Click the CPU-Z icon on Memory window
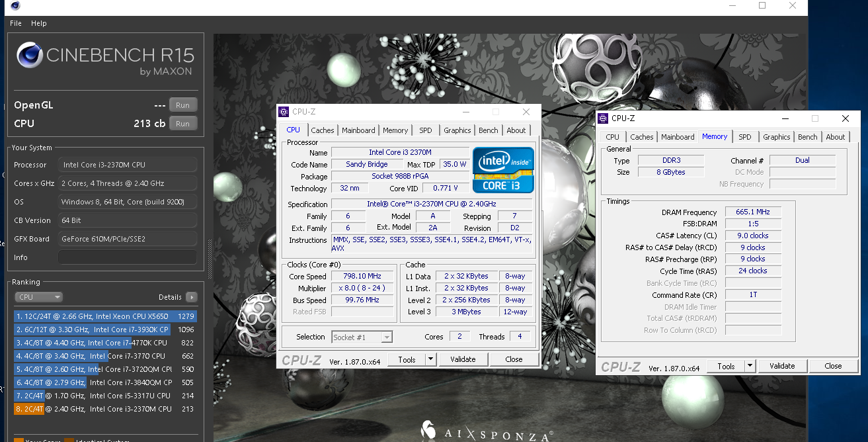Screen dimensions: 868x442 [603, 118]
